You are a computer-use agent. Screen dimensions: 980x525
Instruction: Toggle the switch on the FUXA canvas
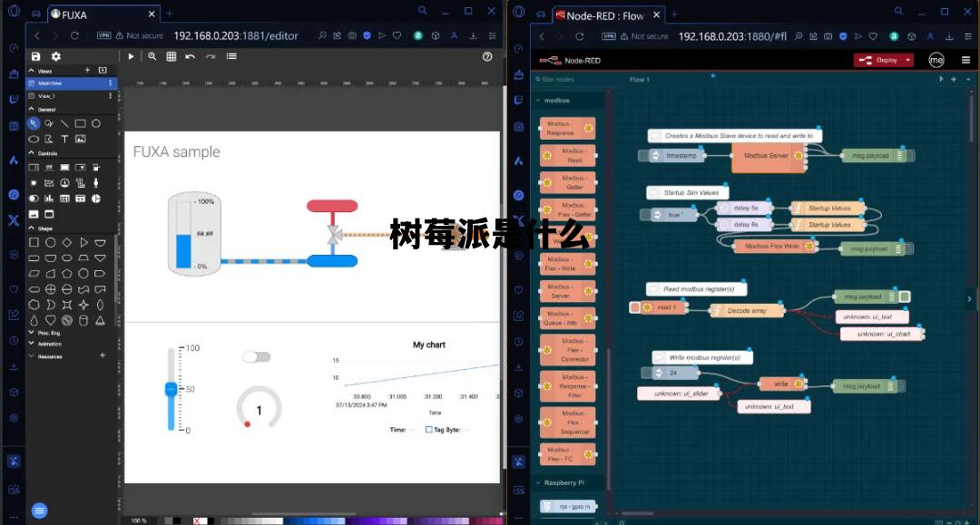[x=256, y=357]
